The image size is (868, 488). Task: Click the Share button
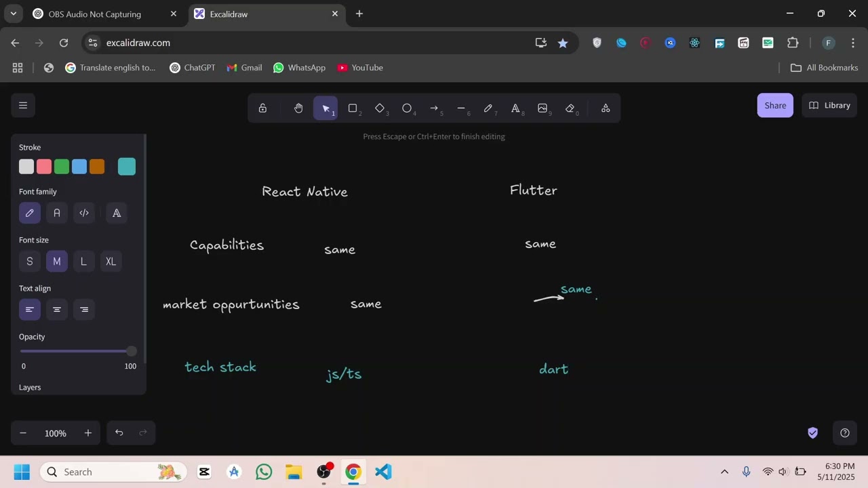point(775,105)
